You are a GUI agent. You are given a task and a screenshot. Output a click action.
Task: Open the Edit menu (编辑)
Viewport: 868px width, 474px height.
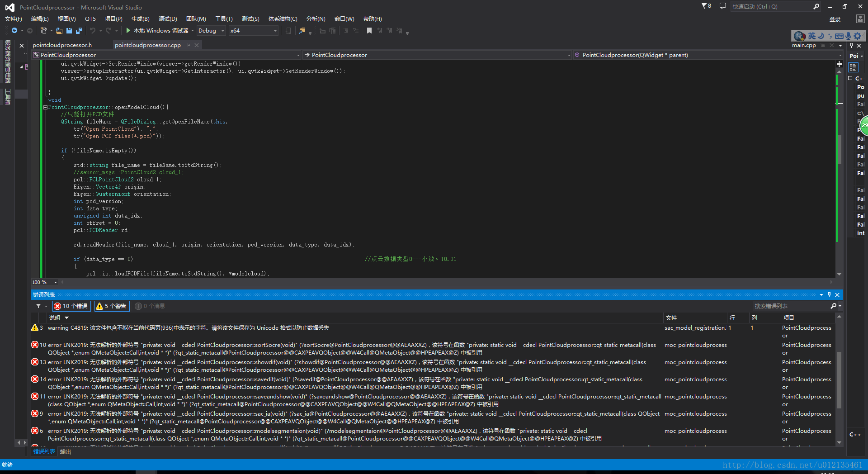point(40,19)
